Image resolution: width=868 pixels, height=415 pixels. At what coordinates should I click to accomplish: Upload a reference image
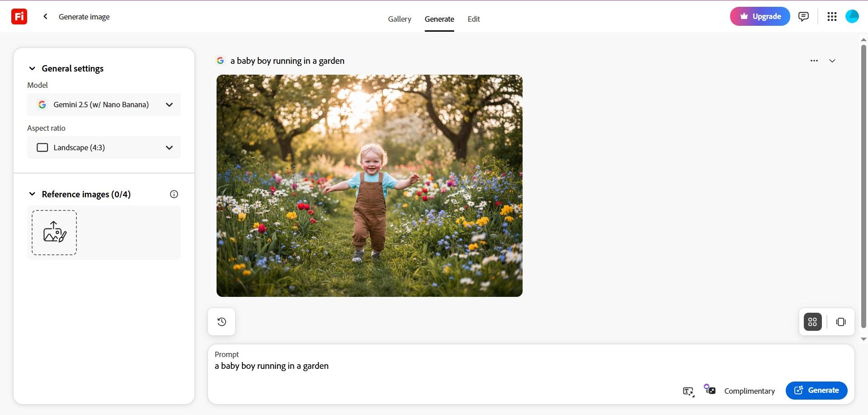(x=54, y=233)
